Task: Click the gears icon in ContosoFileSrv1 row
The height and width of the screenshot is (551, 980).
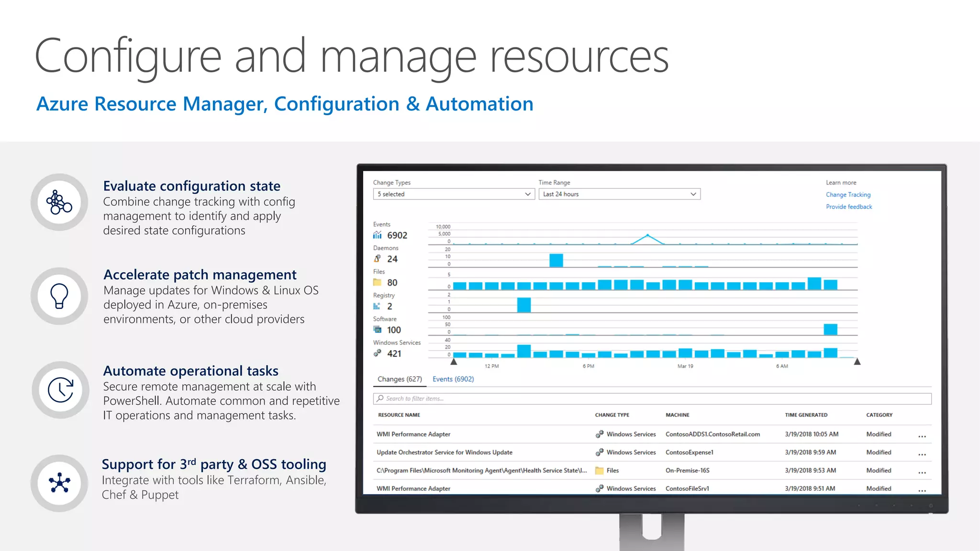Action: 599,489
